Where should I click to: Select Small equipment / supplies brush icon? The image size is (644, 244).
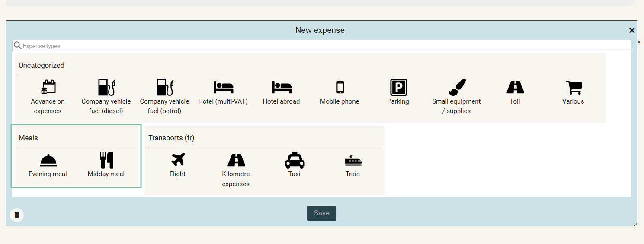[x=456, y=88]
